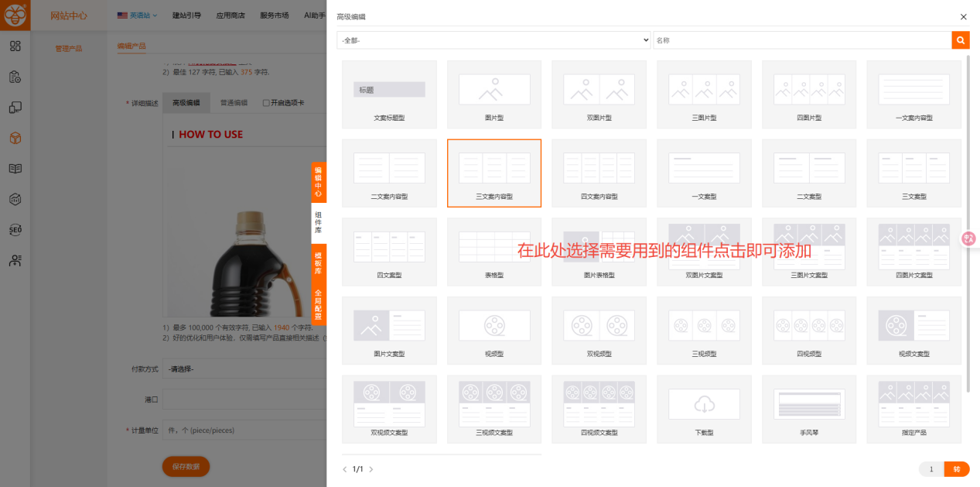
Task: Click the component list vertical scrollbar
Action: point(968,225)
